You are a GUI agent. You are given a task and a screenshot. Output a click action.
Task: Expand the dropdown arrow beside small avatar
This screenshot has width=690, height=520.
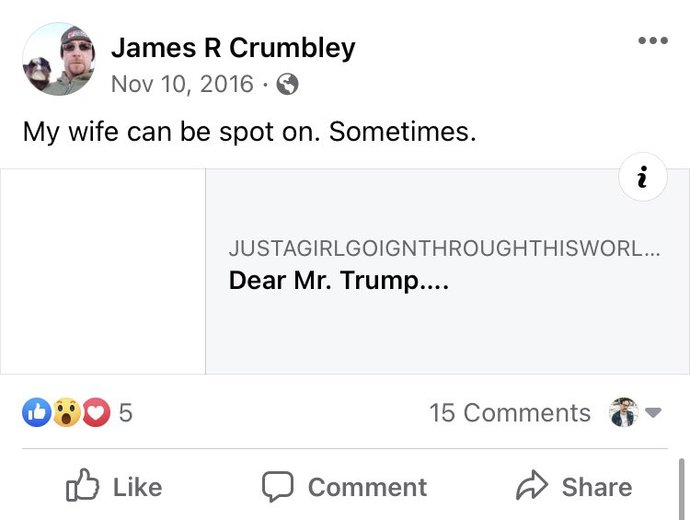(x=654, y=412)
